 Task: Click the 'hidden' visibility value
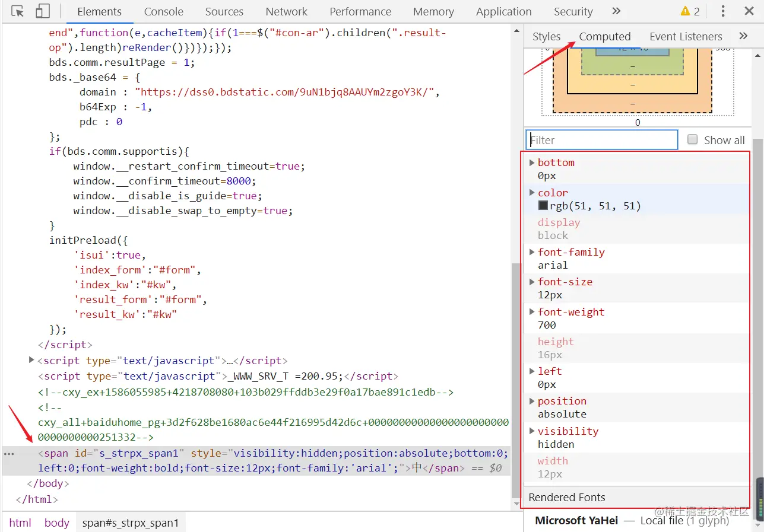click(556, 444)
